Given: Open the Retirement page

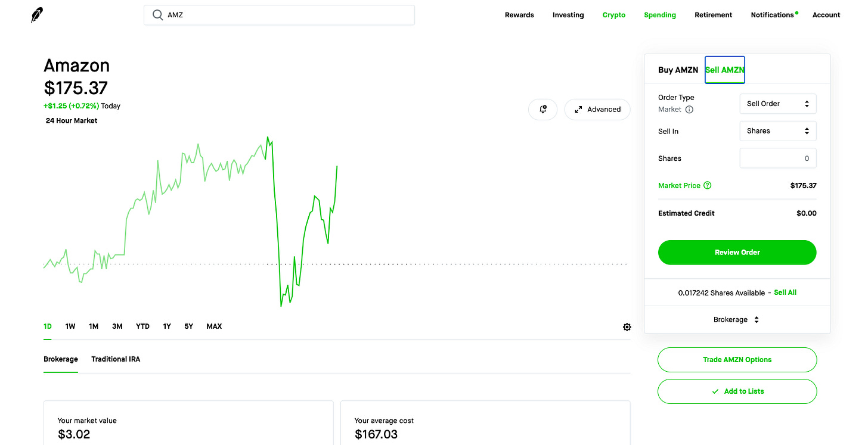Looking at the screenshot, I should [x=713, y=15].
